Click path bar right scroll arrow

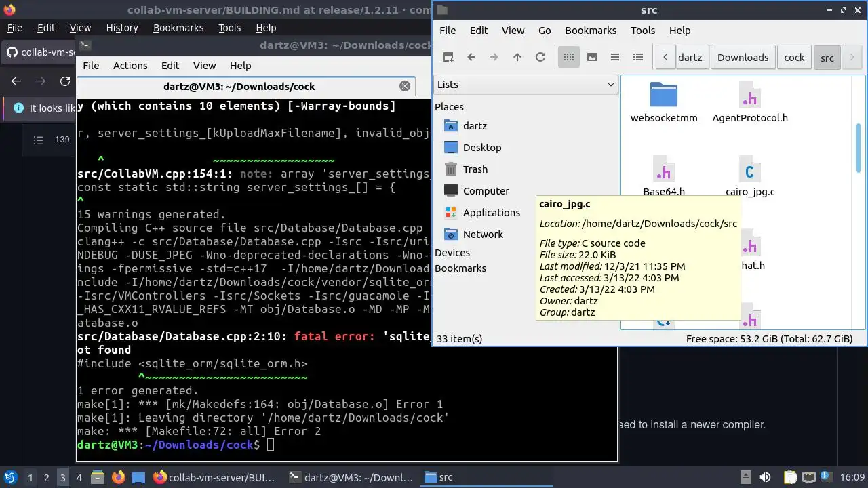tap(852, 57)
